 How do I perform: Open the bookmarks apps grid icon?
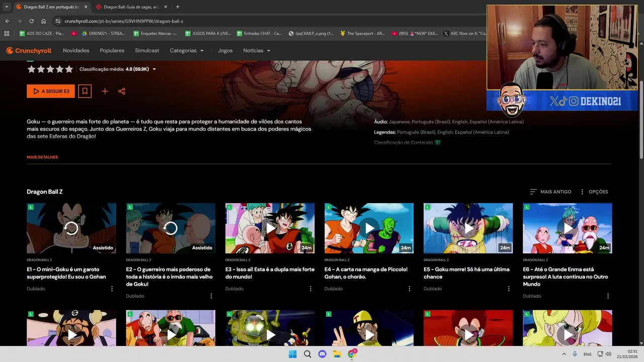(x=7, y=34)
